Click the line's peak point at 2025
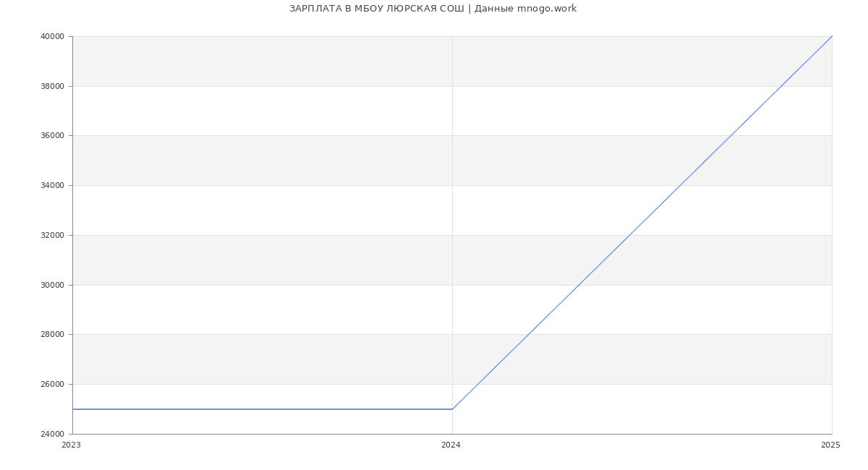 [831, 37]
